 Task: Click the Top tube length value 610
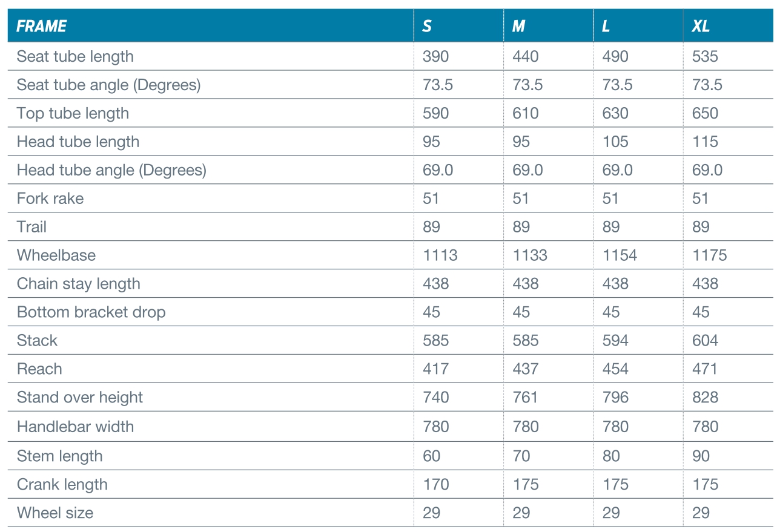525,113
